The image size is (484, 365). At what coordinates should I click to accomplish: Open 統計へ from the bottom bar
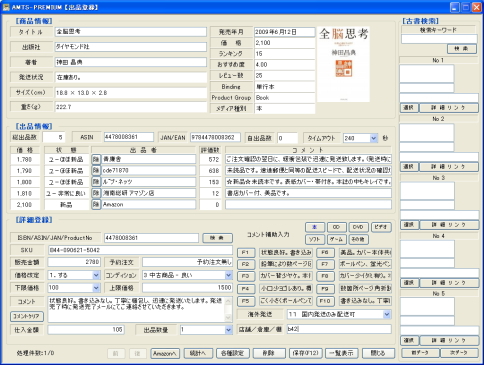click(198, 353)
